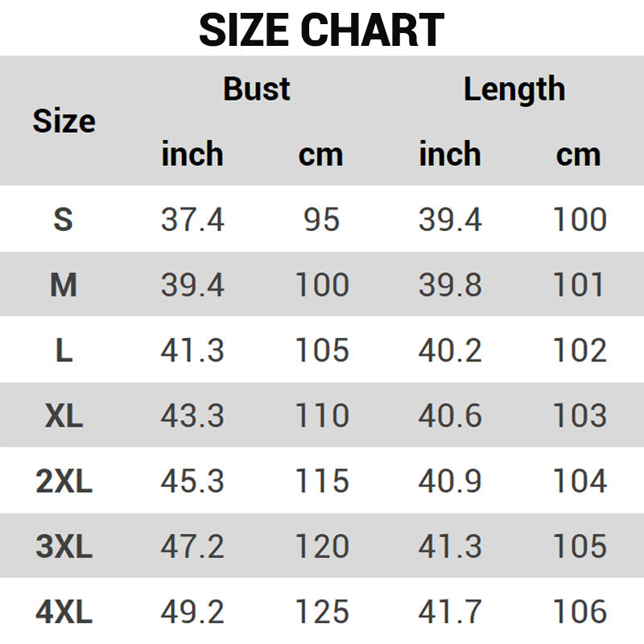Click the SIZE CHART title

tap(321, 31)
